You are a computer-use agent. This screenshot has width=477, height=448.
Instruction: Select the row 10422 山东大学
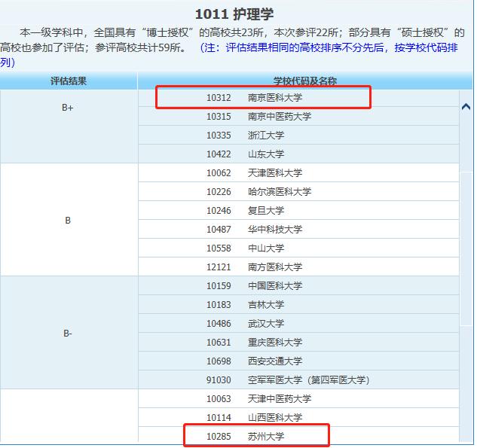tap(298, 154)
